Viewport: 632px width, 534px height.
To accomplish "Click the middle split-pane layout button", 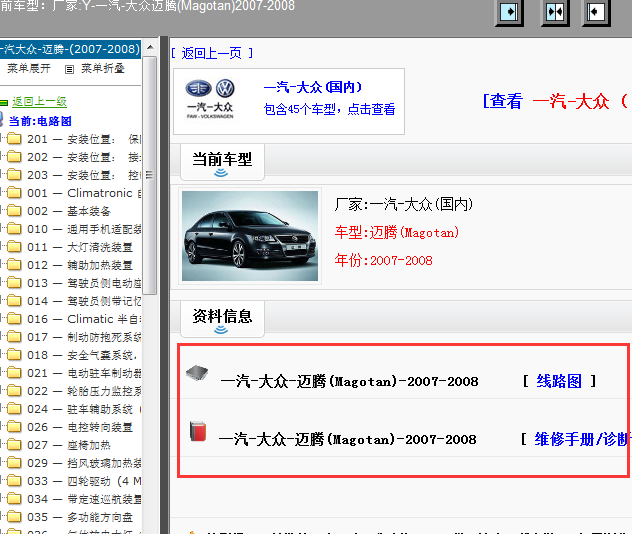I will click(x=555, y=12).
